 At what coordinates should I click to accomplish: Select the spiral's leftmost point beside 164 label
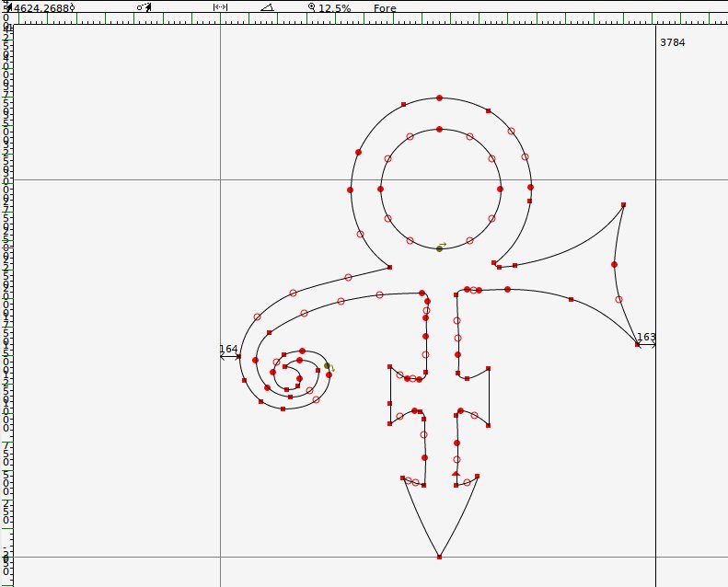click(238, 356)
